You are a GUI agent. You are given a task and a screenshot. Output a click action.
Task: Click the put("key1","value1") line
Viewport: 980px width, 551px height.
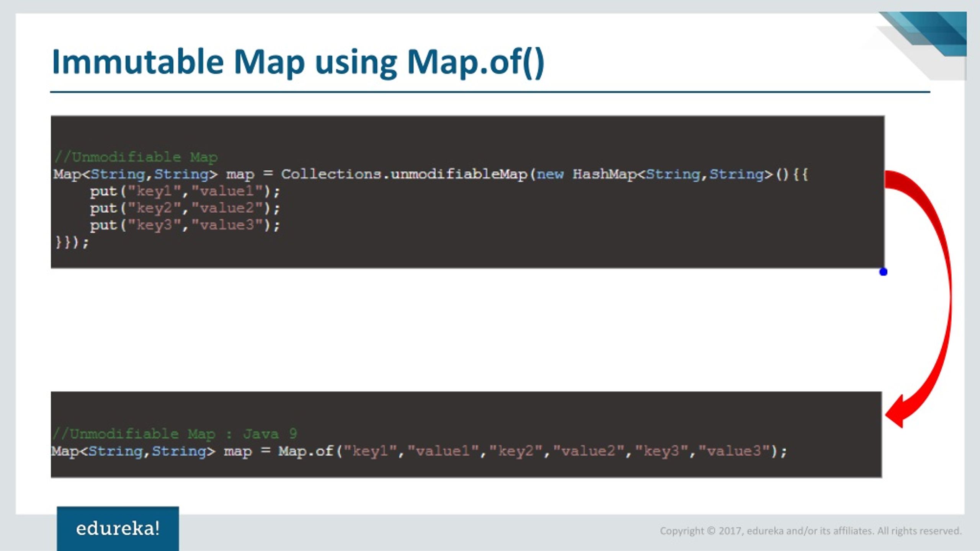click(x=185, y=191)
